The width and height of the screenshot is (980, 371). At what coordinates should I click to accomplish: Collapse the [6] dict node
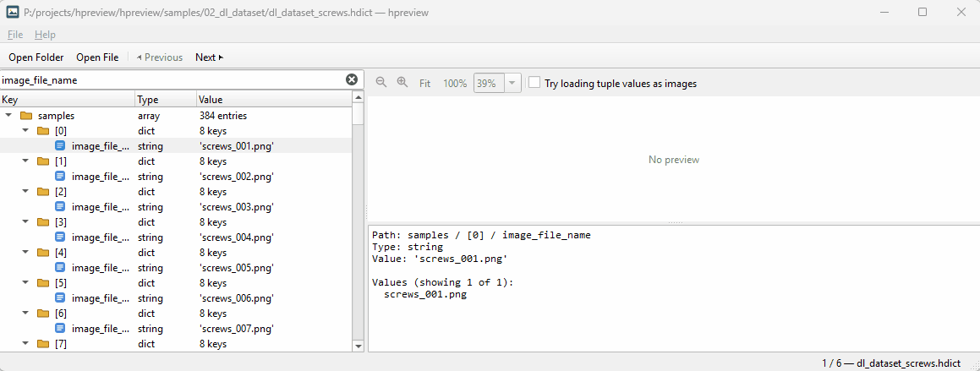[x=25, y=313]
